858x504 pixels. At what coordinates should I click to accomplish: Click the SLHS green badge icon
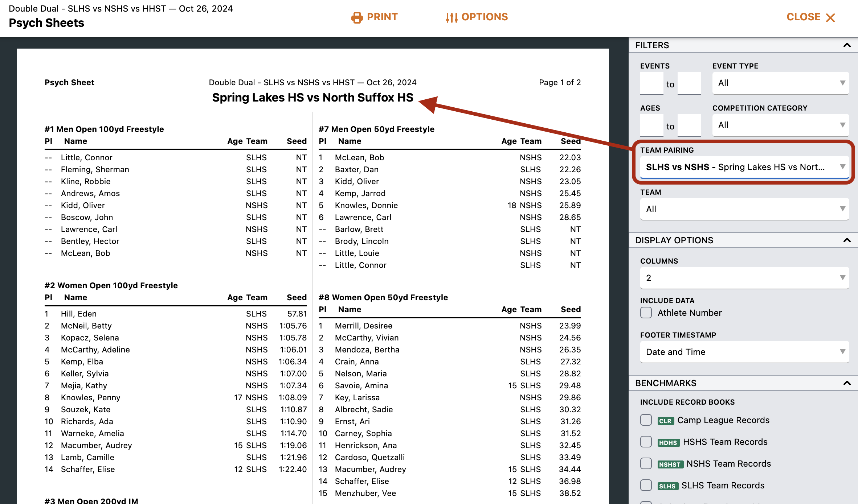668,486
